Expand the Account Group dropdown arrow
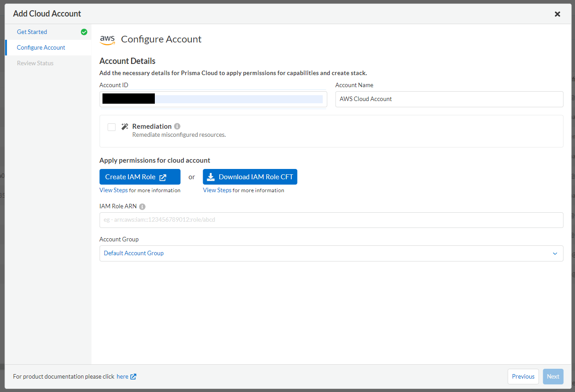 555,253
